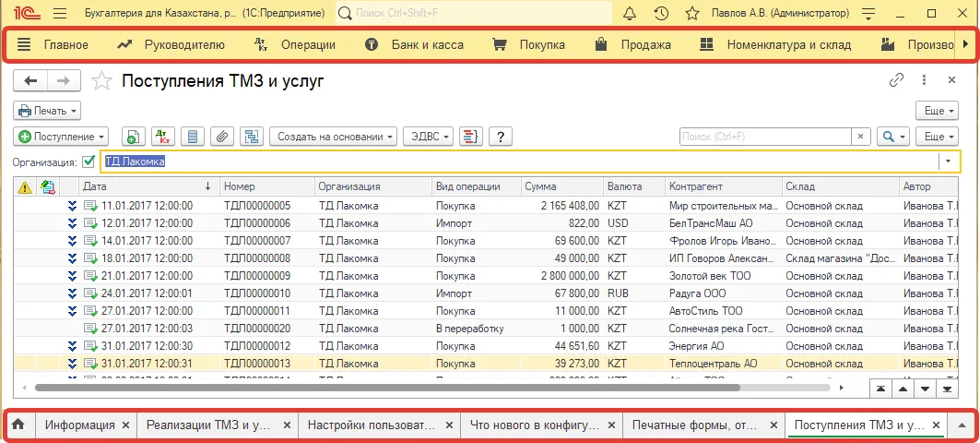Click list search field Поиск (Ctrl+F)
This screenshot has height=443, width=980.
pos(765,137)
